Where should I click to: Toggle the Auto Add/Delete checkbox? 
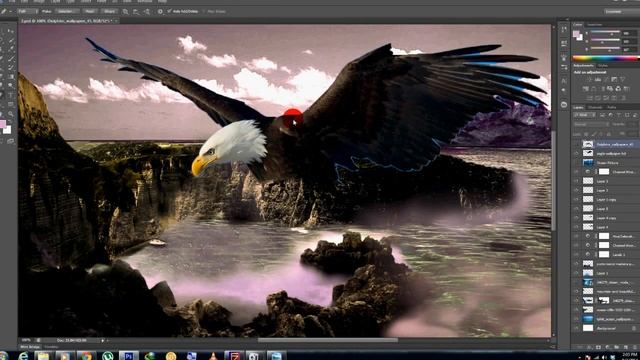169,12
